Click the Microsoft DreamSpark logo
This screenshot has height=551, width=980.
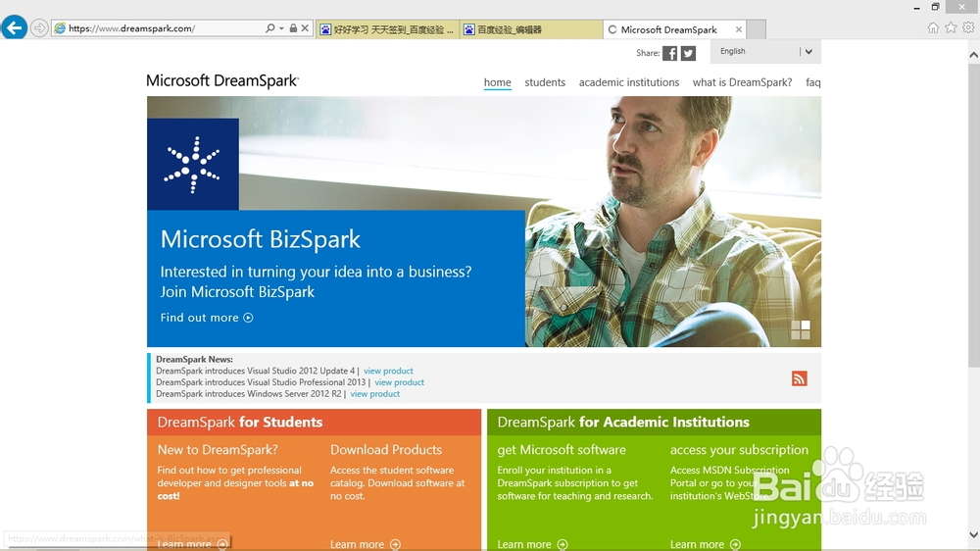click(x=222, y=80)
